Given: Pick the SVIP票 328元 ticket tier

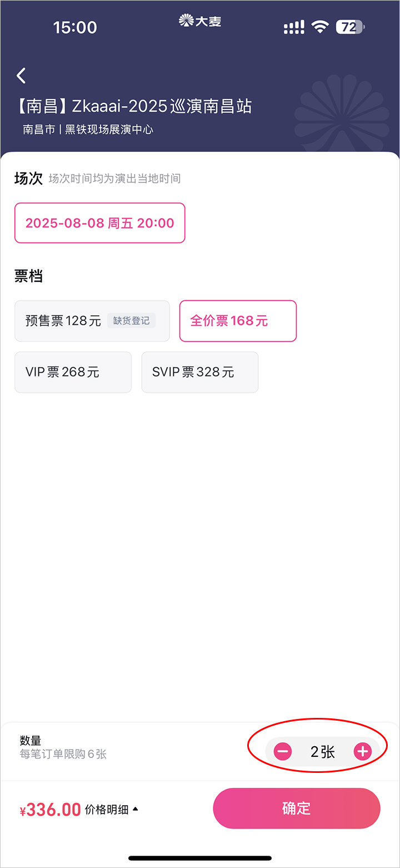Looking at the screenshot, I should (x=199, y=372).
